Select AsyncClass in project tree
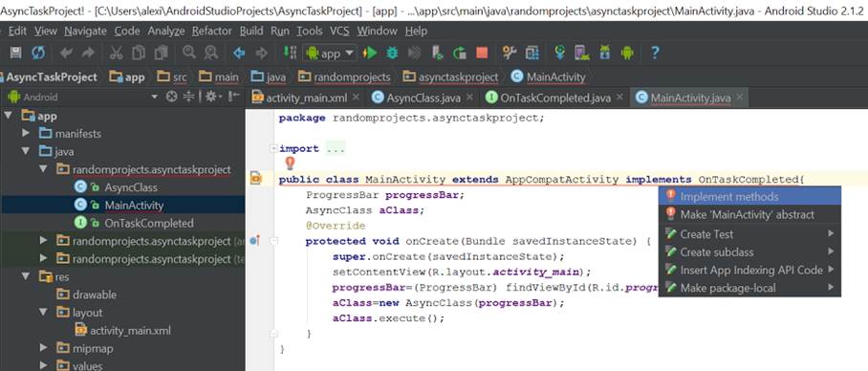The image size is (868, 371). [x=131, y=187]
